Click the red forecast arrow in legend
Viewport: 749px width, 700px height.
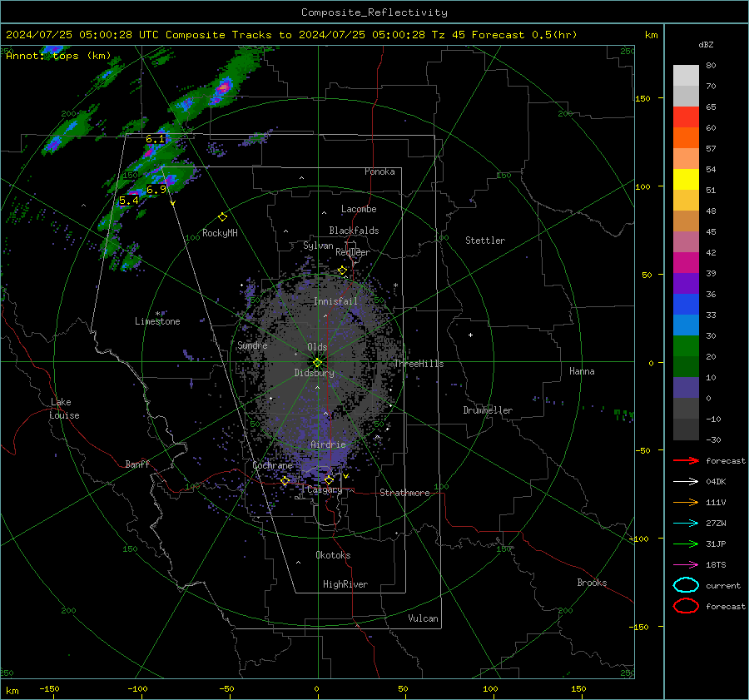tap(686, 460)
